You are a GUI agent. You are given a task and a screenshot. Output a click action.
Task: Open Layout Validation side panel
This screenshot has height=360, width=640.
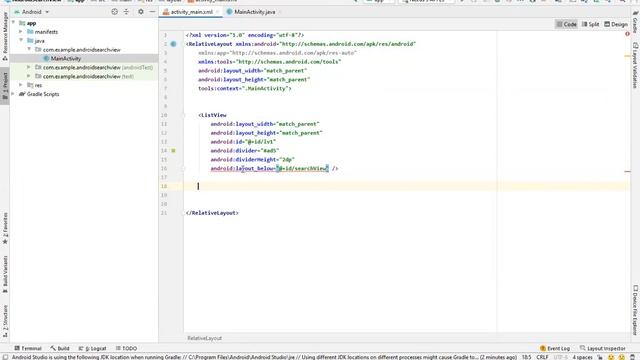click(635, 65)
